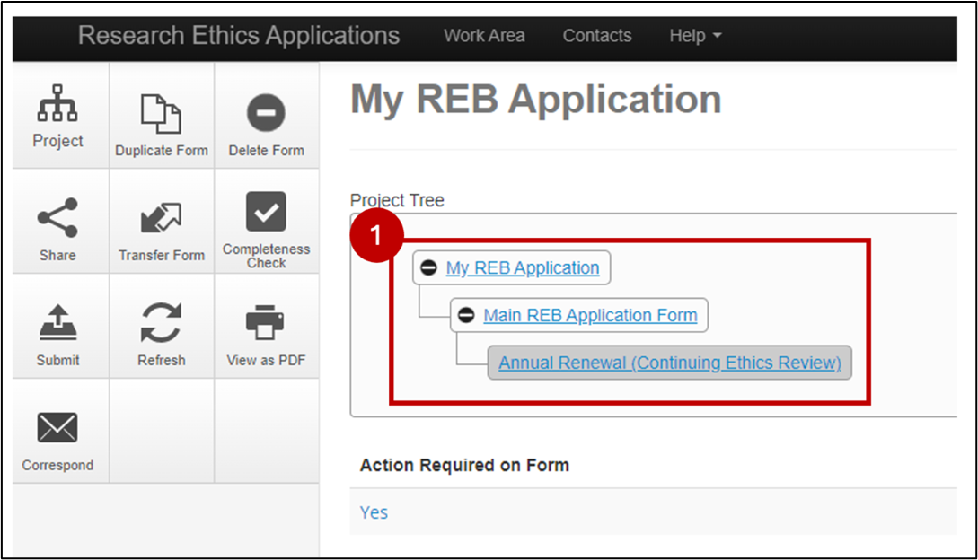Open Correspond envelope icon
Viewport: 978px width, 560px height.
click(x=57, y=428)
